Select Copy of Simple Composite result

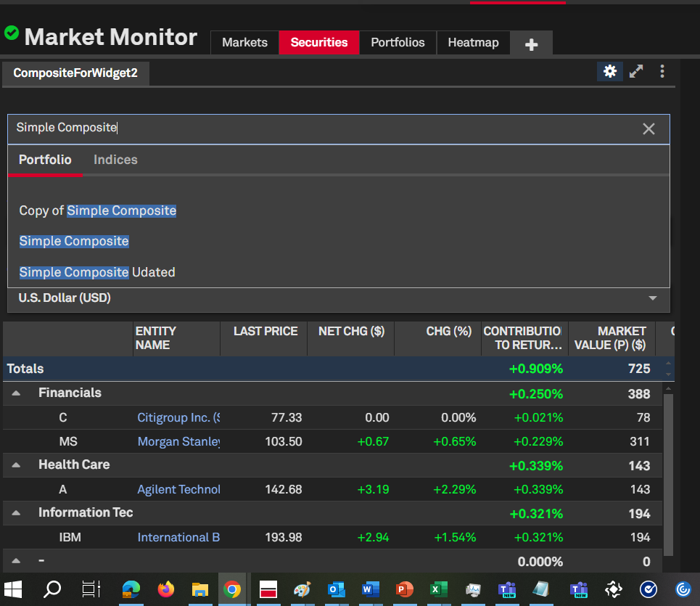pos(98,210)
